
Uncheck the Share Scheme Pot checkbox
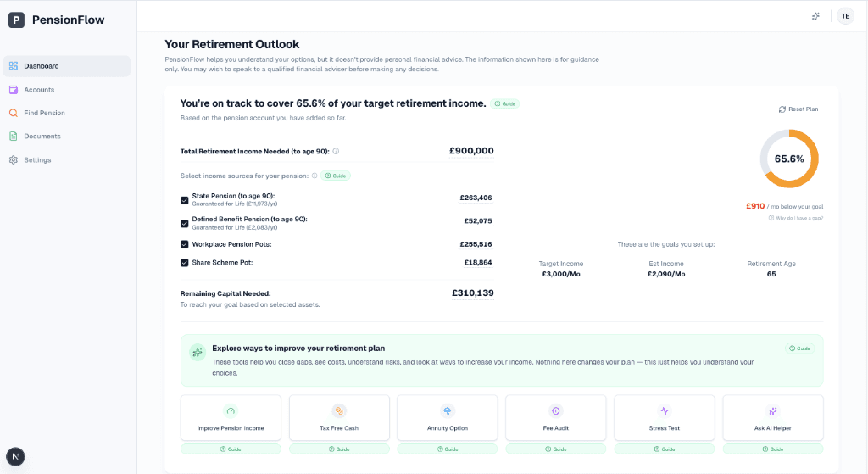point(184,263)
